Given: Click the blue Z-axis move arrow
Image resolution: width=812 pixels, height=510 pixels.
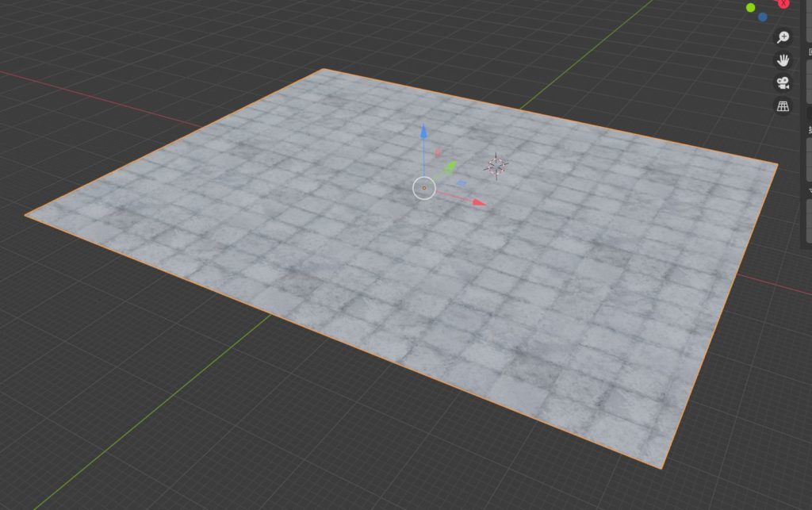Looking at the screenshot, I should 424,132.
